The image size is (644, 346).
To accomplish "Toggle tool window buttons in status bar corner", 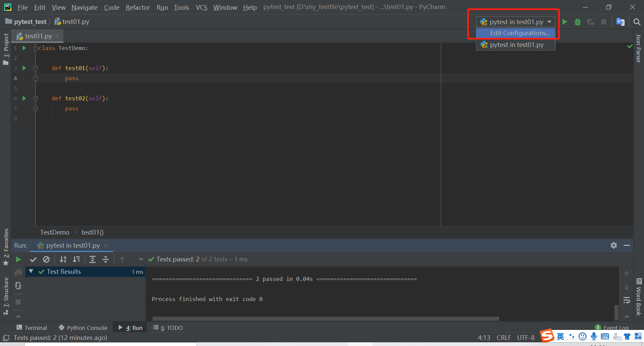I will 6,338.
